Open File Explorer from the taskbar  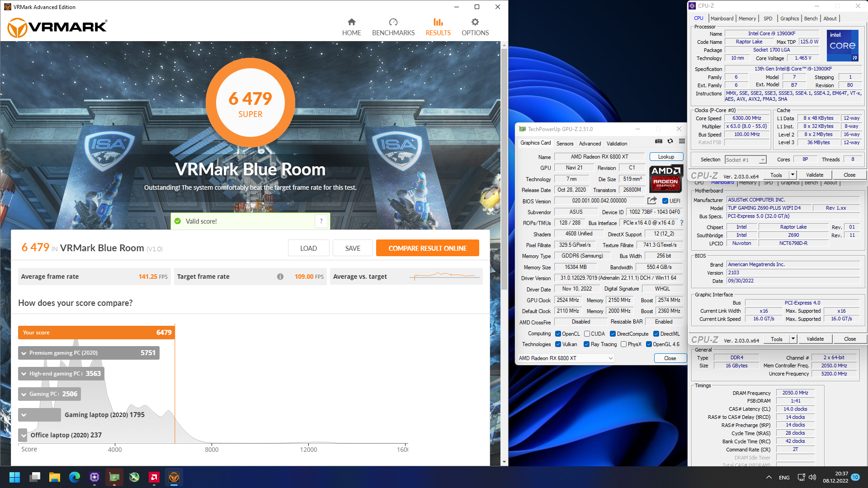click(x=55, y=477)
